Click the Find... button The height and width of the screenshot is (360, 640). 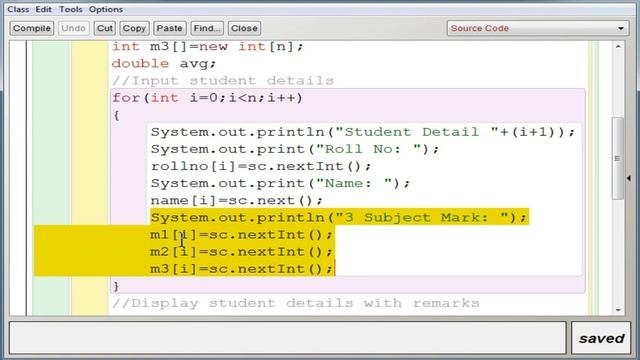coord(207,28)
